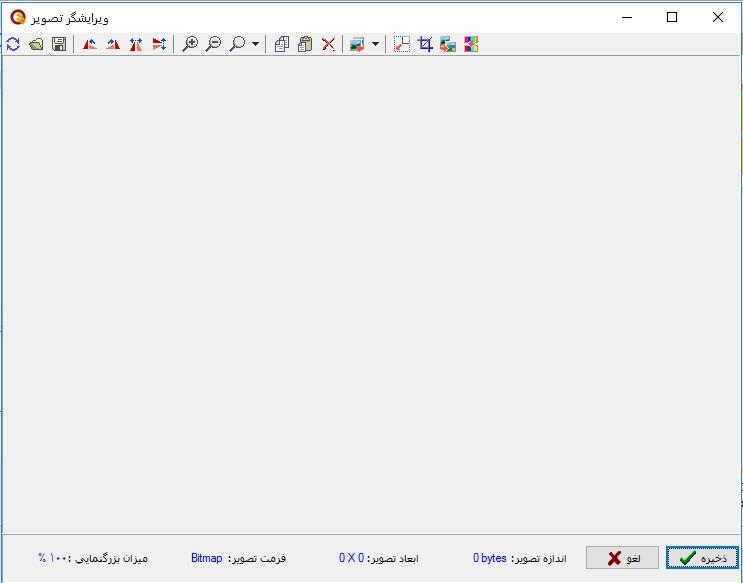
Task: Select the crop tool
Action: click(425, 44)
